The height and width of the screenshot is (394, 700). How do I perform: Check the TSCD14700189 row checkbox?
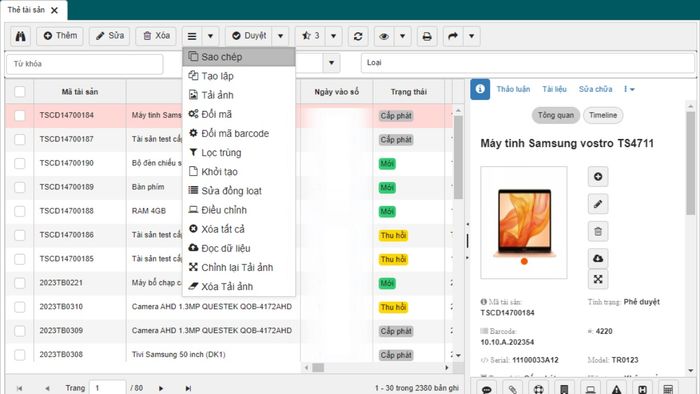pos(20,187)
